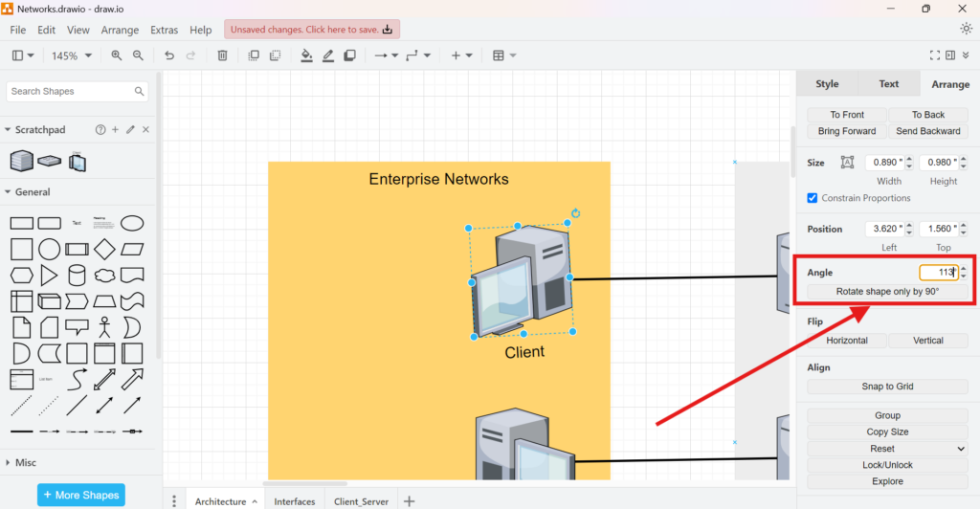Switch to the Text tab
980x509 pixels.
click(889, 83)
